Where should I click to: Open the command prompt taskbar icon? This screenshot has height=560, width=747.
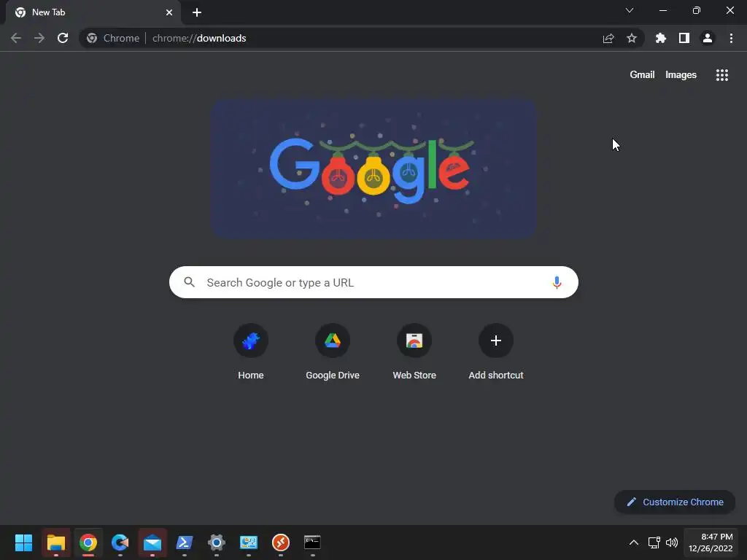(312, 542)
